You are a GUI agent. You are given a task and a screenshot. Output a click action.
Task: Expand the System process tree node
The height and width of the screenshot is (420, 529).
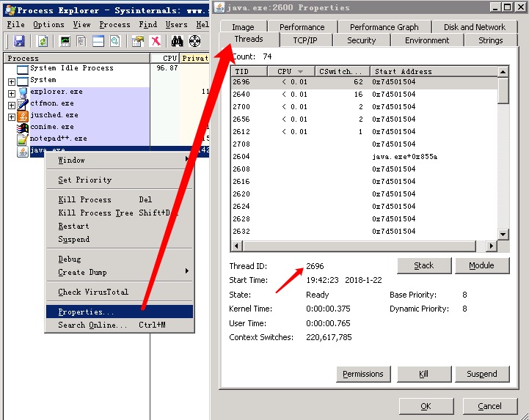[x=12, y=81]
